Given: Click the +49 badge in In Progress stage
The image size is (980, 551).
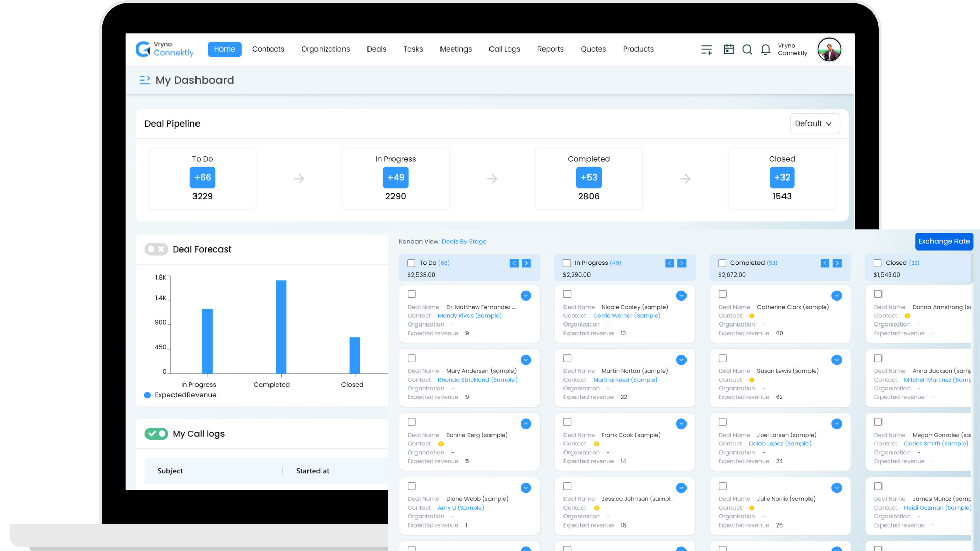Looking at the screenshot, I should click(x=396, y=178).
